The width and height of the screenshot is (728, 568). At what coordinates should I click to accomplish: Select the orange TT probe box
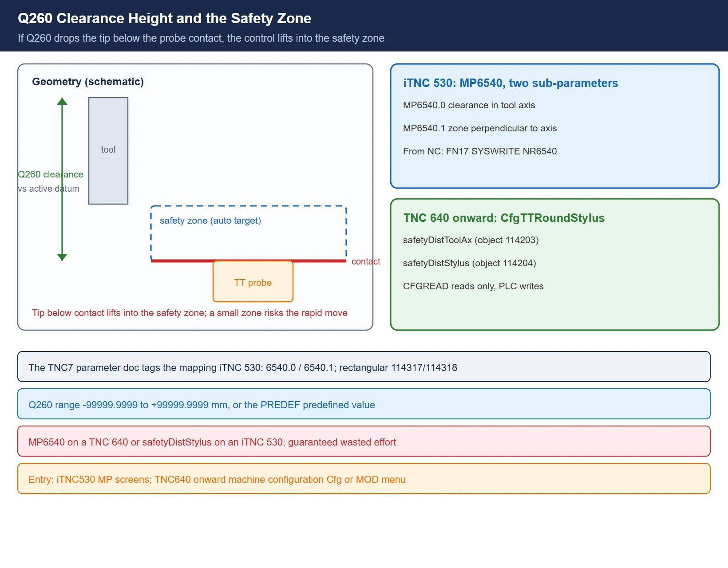pyautogui.click(x=253, y=281)
